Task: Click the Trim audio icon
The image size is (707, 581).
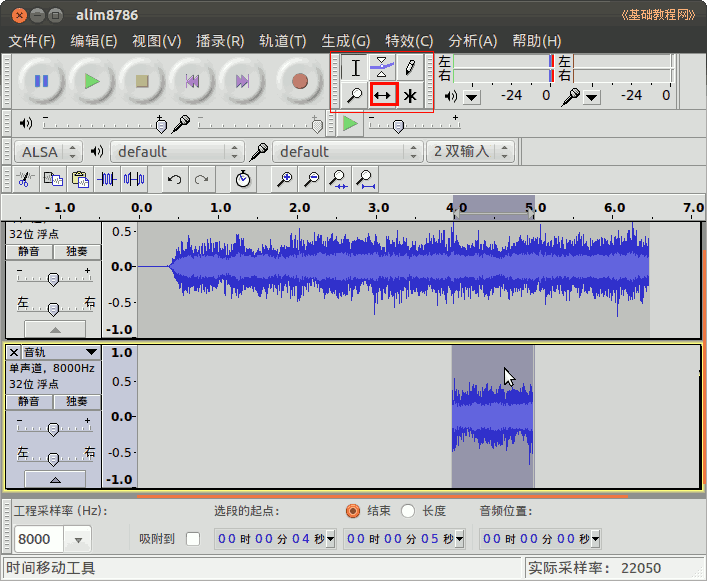Action: point(107,179)
